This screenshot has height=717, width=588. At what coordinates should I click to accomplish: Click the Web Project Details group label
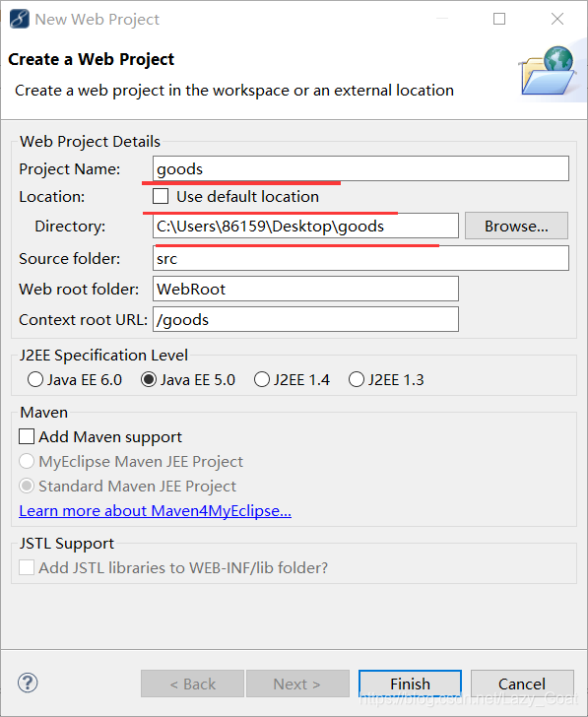[90, 141]
